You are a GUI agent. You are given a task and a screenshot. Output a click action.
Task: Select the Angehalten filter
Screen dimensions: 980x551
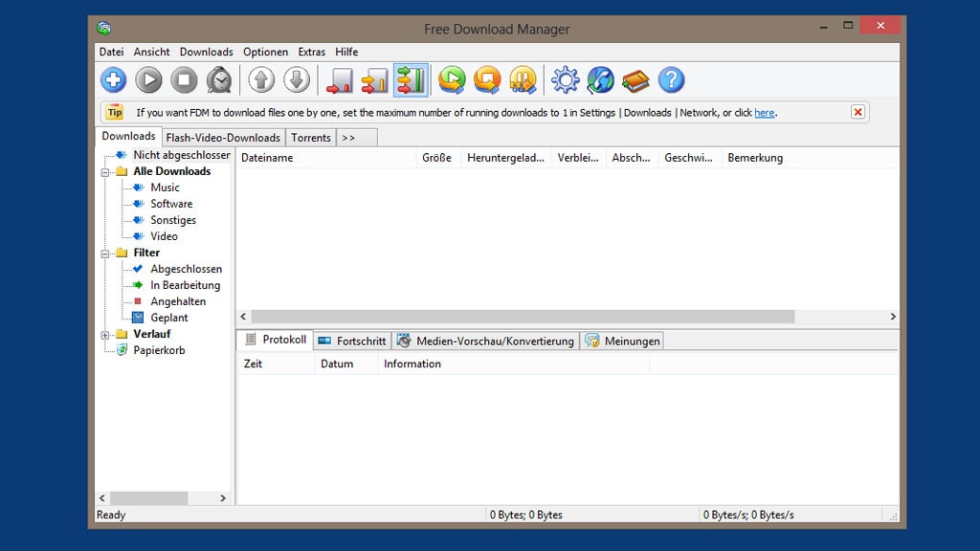click(x=178, y=301)
